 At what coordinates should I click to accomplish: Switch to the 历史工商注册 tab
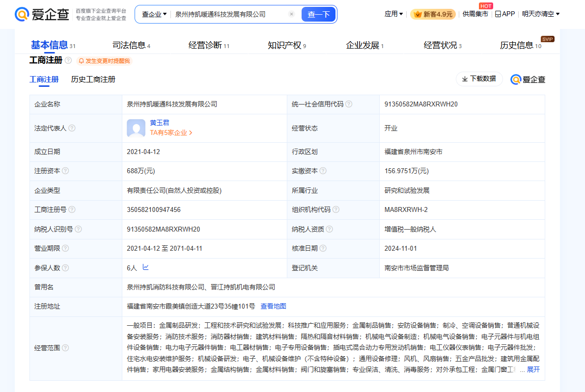pyautogui.click(x=93, y=79)
